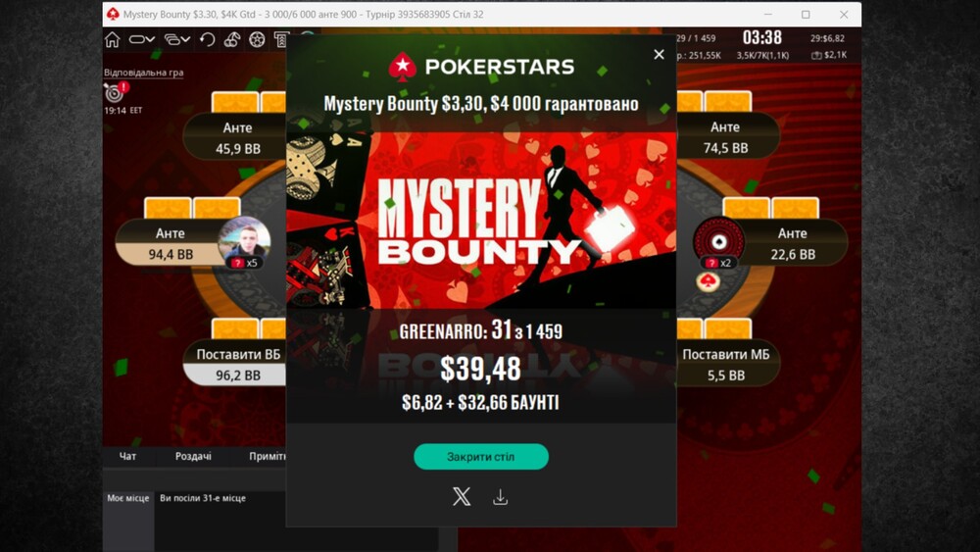Click the Поставити ВБ seat with 96,2 BB
Viewport: 980px width, 552px height.
pyautogui.click(x=235, y=364)
